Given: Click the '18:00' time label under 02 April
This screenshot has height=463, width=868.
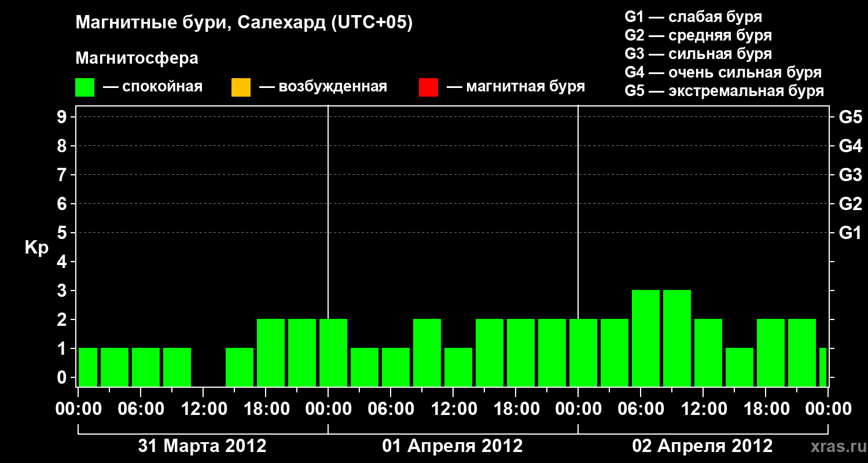Looking at the screenshot, I should (766, 409).
